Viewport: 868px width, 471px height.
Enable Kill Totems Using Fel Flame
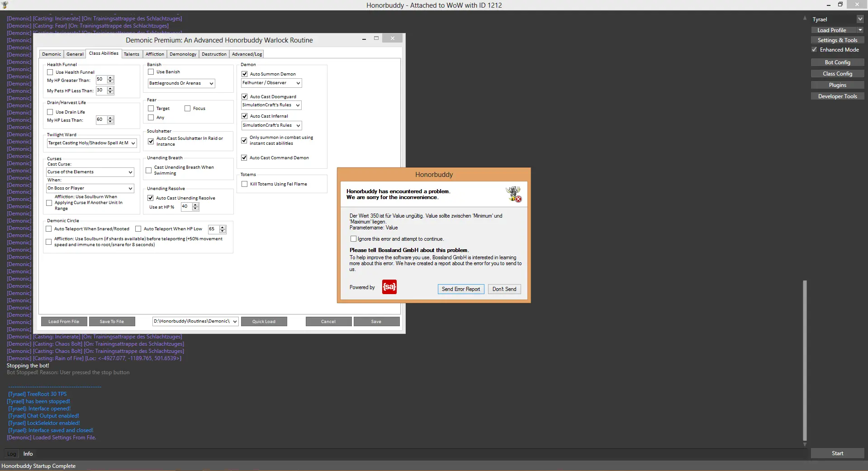click(x=245, y=184)
